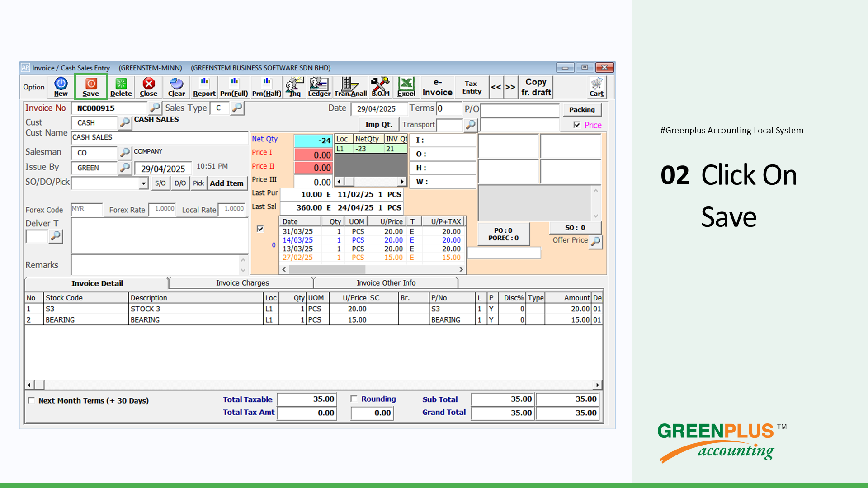
Task: Open the Tran.Anall analysis icon
Action: coord(350,87)
